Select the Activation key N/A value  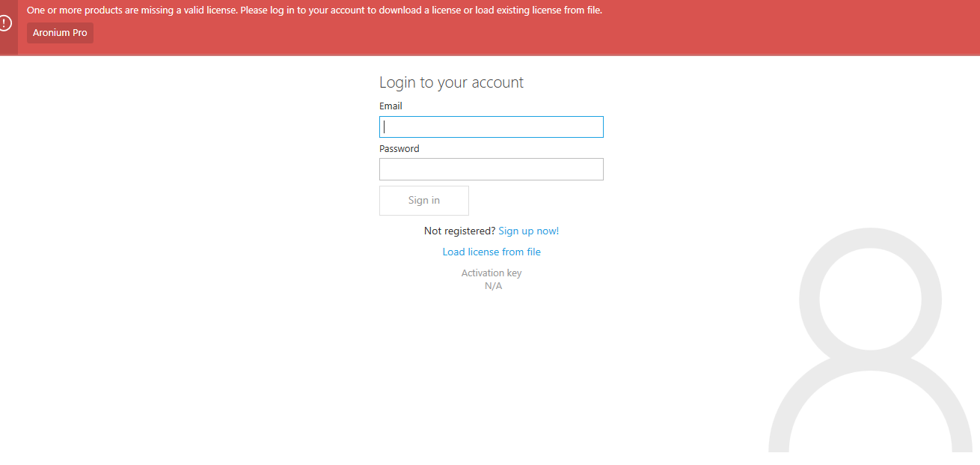point(493,286)
